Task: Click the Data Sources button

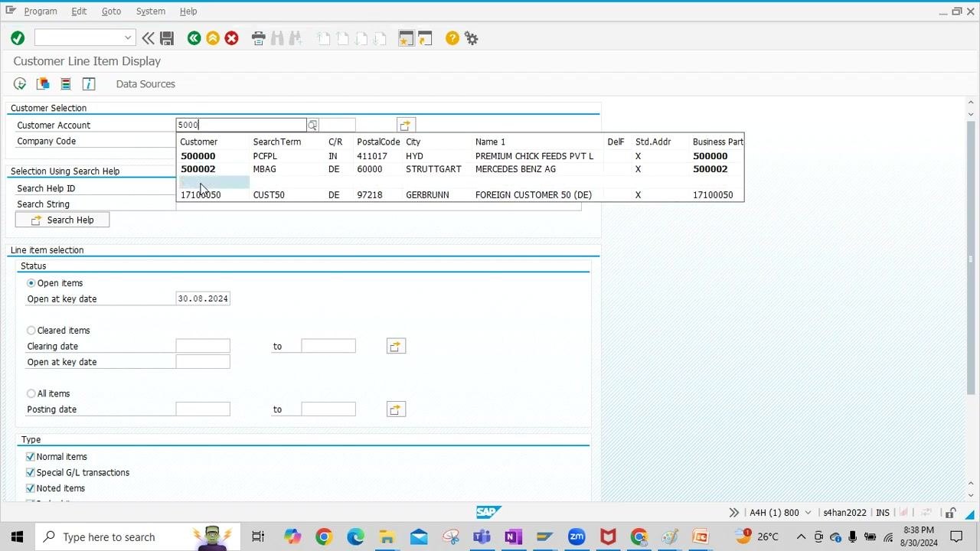Action: tap(145, 84)
